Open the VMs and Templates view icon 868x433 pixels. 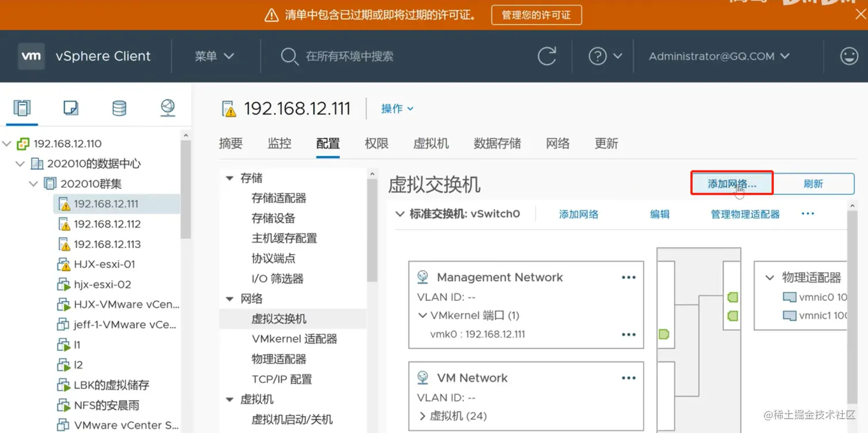pos(71,107)
